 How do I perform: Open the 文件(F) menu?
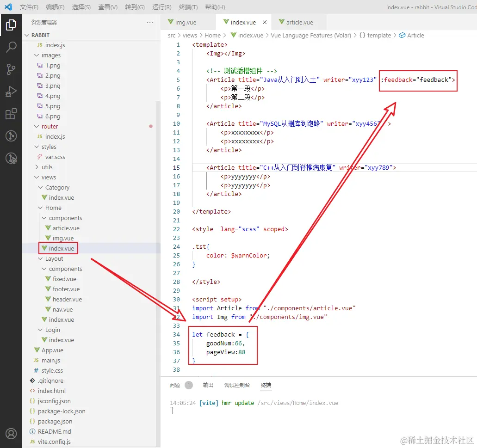click(29, 7)
